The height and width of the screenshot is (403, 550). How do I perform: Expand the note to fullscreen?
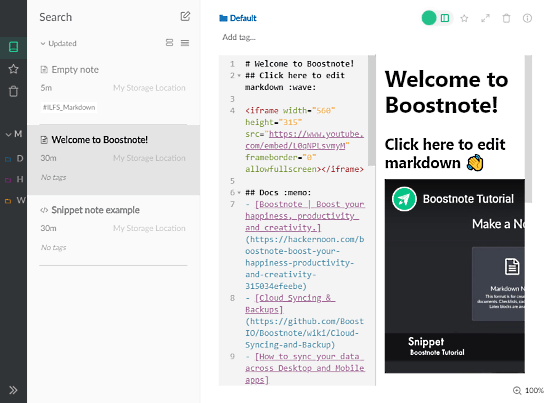pos(485,18)
